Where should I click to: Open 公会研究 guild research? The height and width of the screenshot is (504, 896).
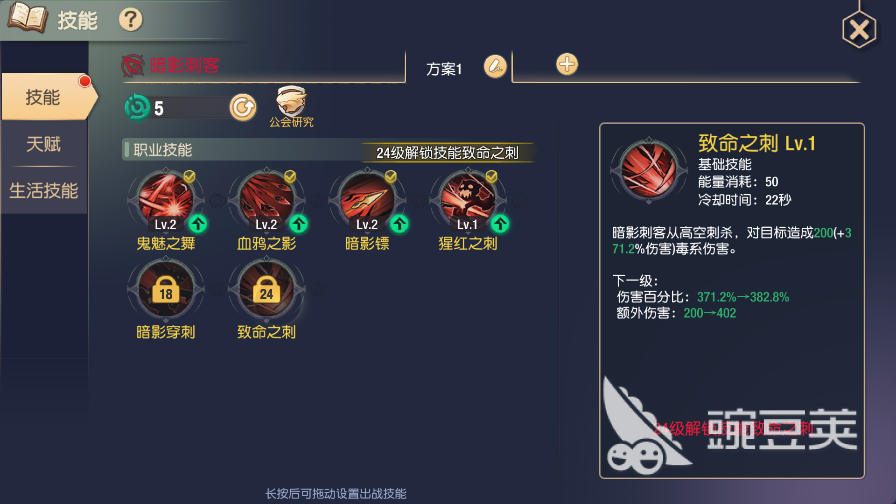pyautogui.click(x=291, y=107)
